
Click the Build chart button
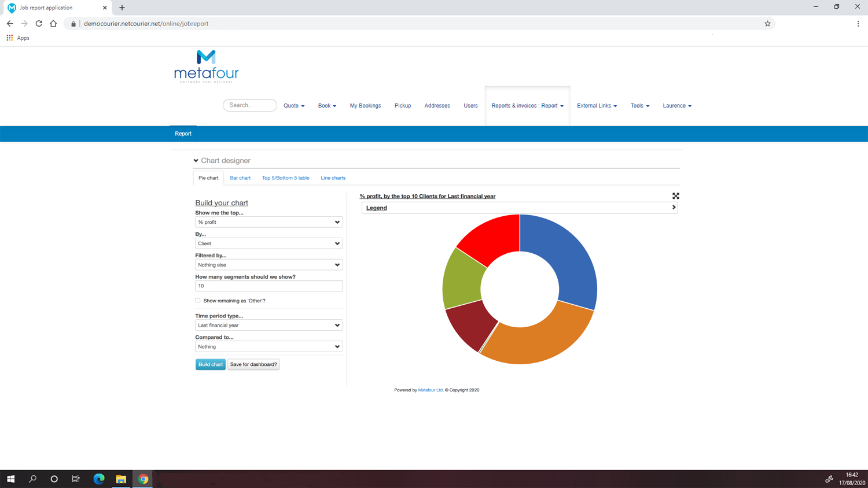(211, 364)
